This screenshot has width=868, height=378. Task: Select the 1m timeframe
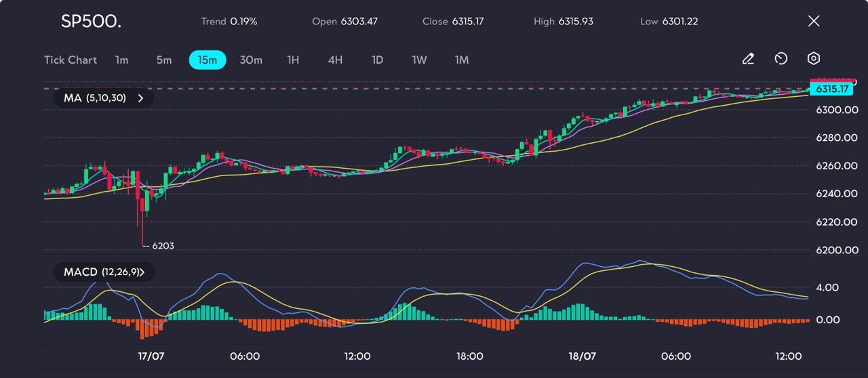coord(121,60)
